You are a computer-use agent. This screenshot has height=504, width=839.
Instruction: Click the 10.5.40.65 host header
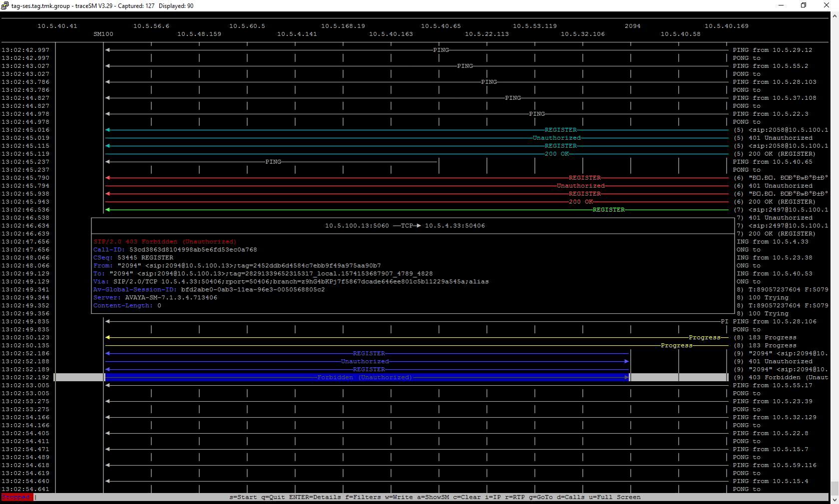441,26
